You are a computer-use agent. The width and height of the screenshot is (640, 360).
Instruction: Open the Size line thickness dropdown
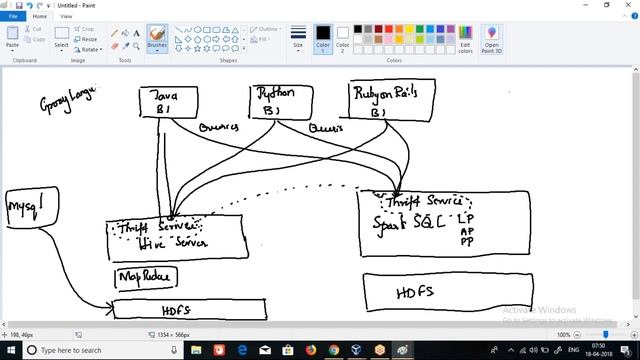pyautogui.click(x=298, y=39)
